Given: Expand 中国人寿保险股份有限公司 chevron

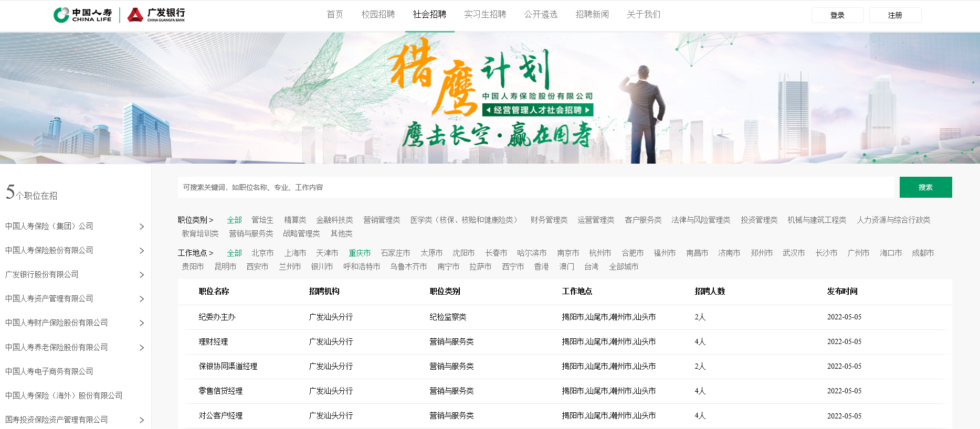Looking at the screenshot, I should point(142,251).
